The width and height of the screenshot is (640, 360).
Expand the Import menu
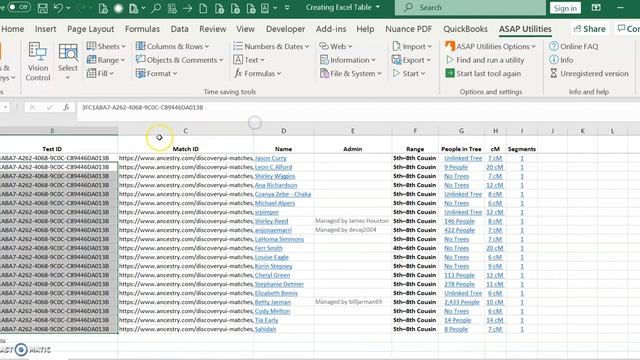click(x=411, y=47)
